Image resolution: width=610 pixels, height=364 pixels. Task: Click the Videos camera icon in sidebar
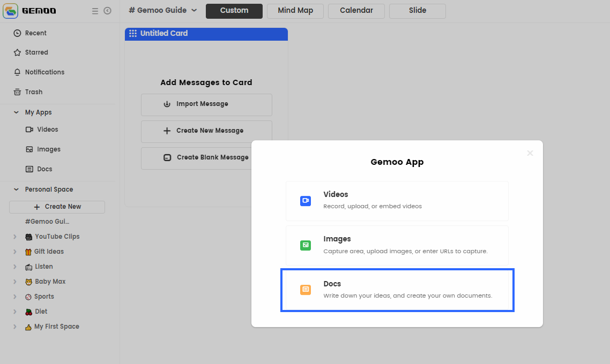[29, 130]
